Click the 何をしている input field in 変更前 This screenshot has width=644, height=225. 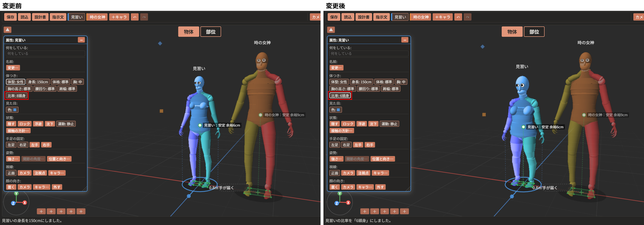coord(45,54)
